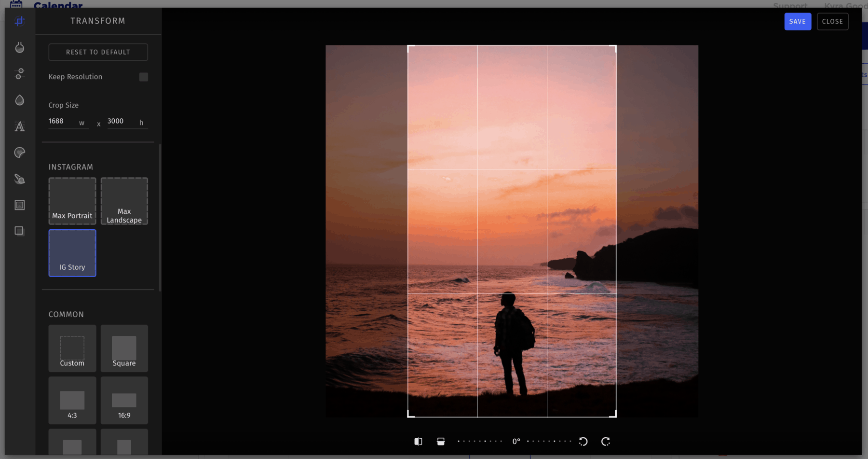
Task: Select the Max Landscape crop preset
Action: click(x=124, y=201)
